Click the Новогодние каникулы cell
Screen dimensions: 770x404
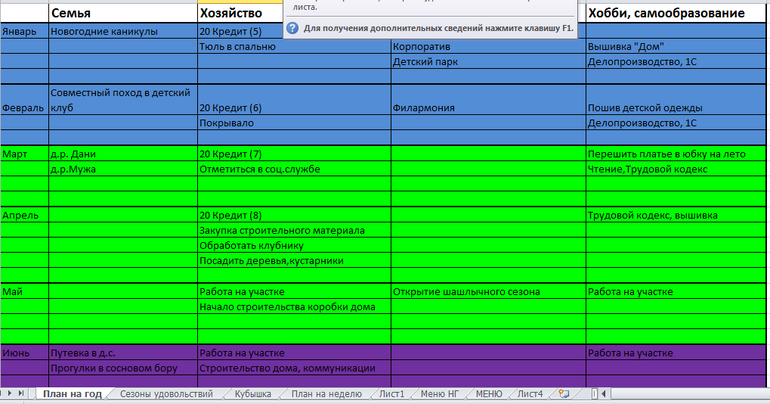[x=123, y=31]
